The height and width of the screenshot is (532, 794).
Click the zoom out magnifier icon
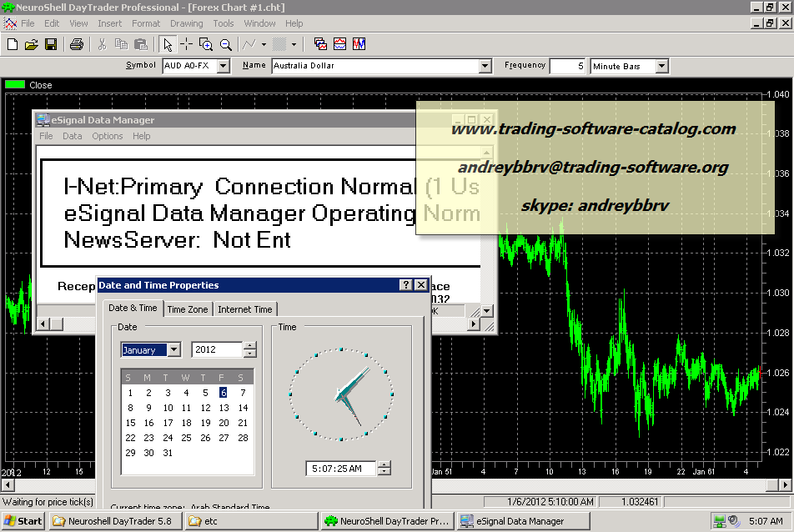(x=225, y=44)
